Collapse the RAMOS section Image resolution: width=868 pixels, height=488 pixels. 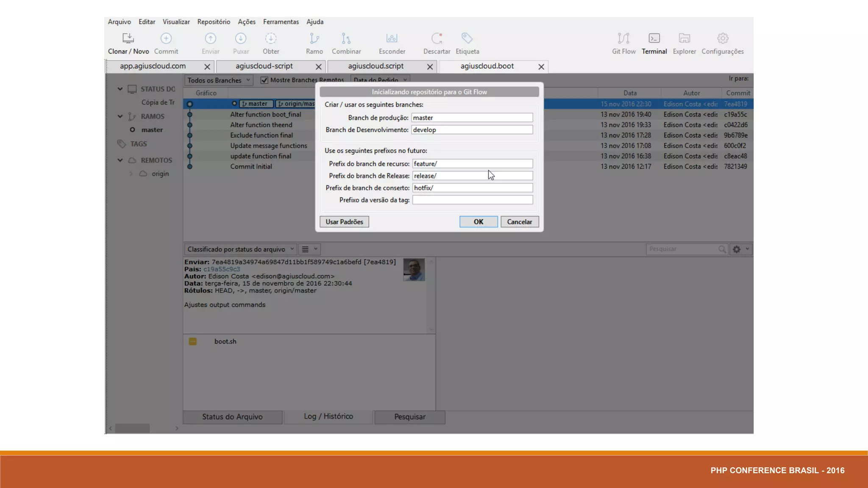coord(120,116)
